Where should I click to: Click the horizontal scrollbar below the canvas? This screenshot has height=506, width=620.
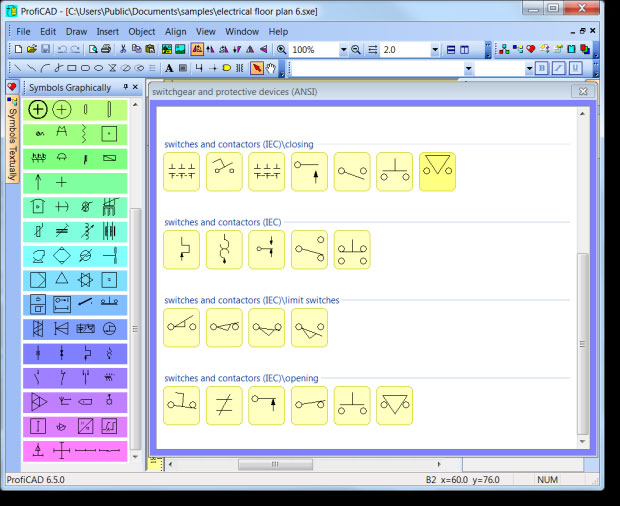370,463
